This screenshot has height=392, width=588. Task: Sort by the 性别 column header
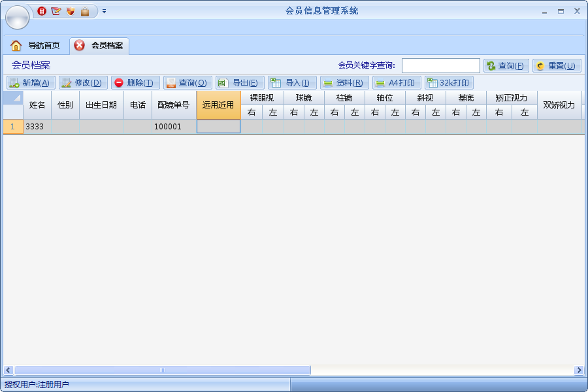[65, 105]
